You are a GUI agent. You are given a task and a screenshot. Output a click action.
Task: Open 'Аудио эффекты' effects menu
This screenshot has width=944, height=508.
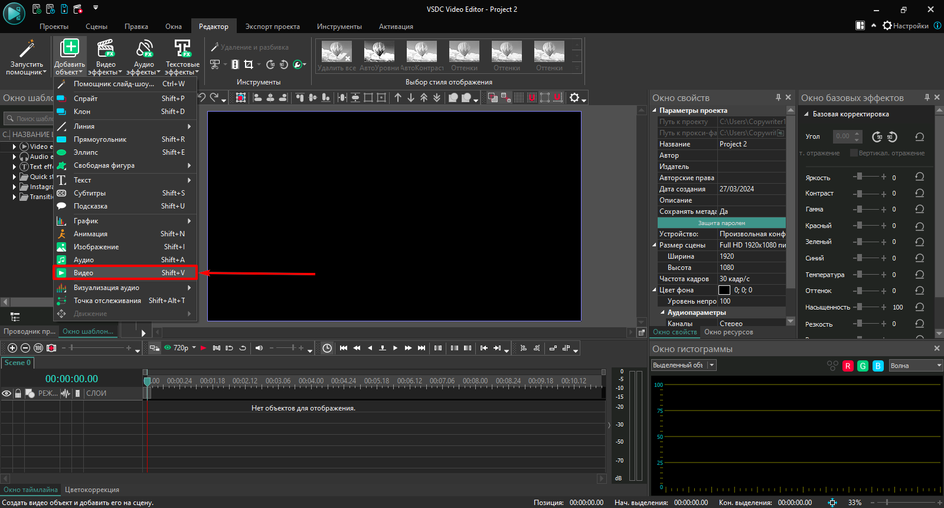pyautogui.click(x=144, y=57)
